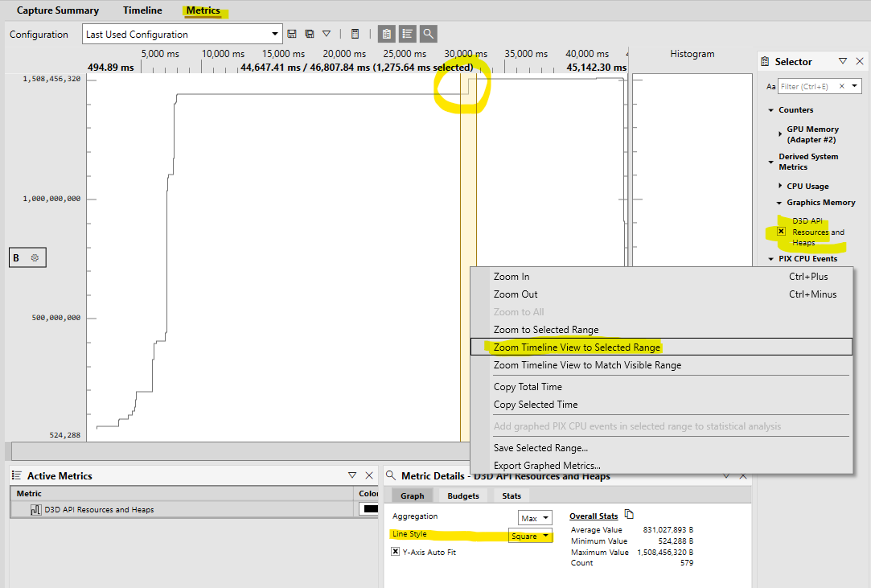Click the graph icon beside the D3D API metric

[x=35, y=510]
